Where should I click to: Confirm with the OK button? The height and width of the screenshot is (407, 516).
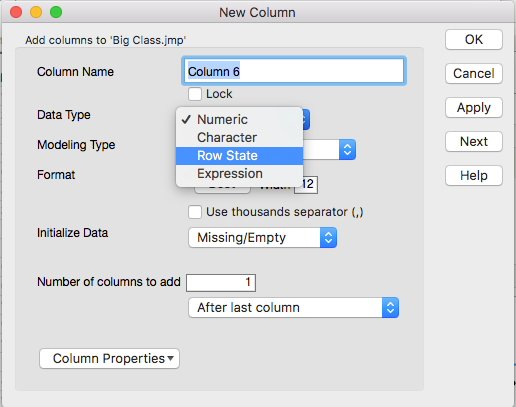coord(474,40)
